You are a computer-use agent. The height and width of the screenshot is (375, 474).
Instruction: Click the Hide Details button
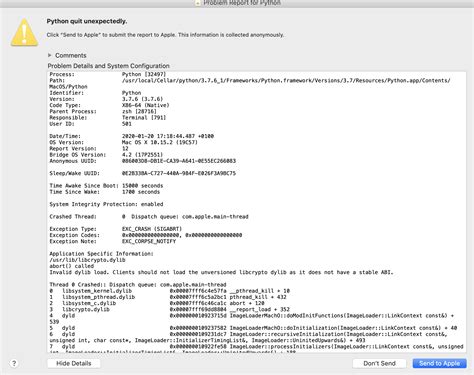[74, 363]
